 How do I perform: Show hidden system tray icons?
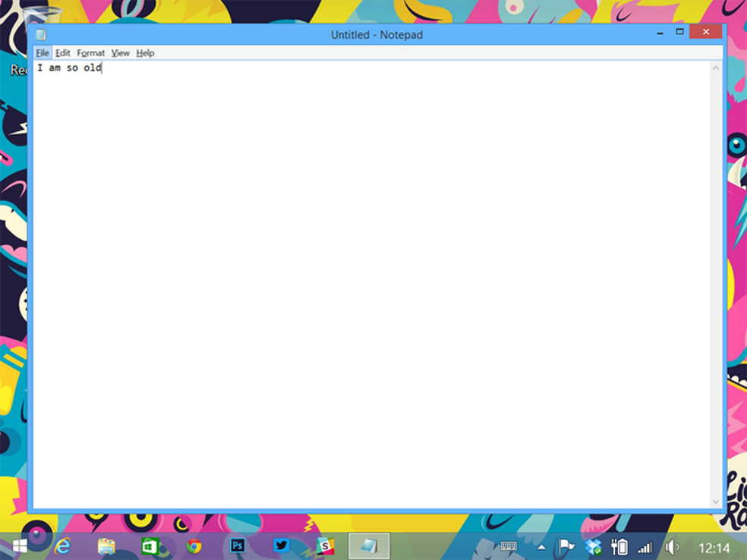pyautogui.click(x=541, y=546)
